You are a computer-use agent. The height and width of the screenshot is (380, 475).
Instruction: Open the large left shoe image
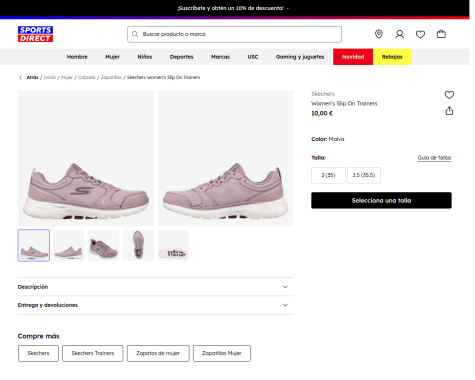86,158
